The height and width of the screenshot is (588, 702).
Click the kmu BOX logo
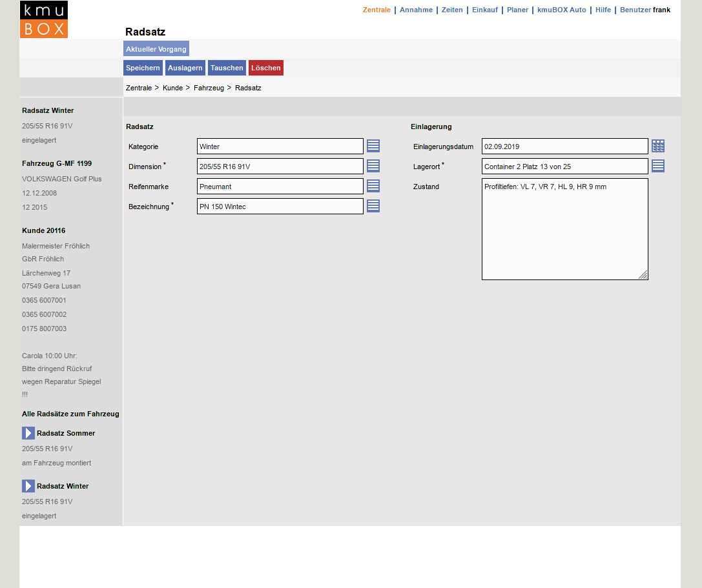click(44, 19)
